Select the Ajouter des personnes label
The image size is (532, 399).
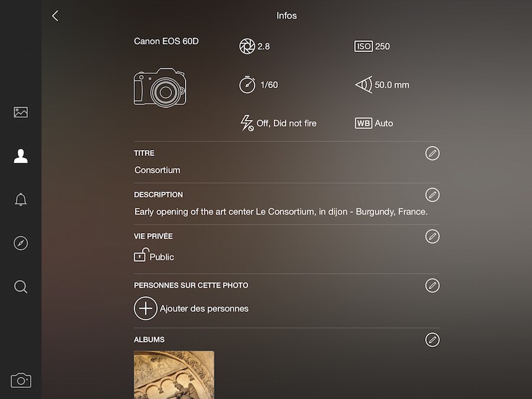(x=205, y=309)
